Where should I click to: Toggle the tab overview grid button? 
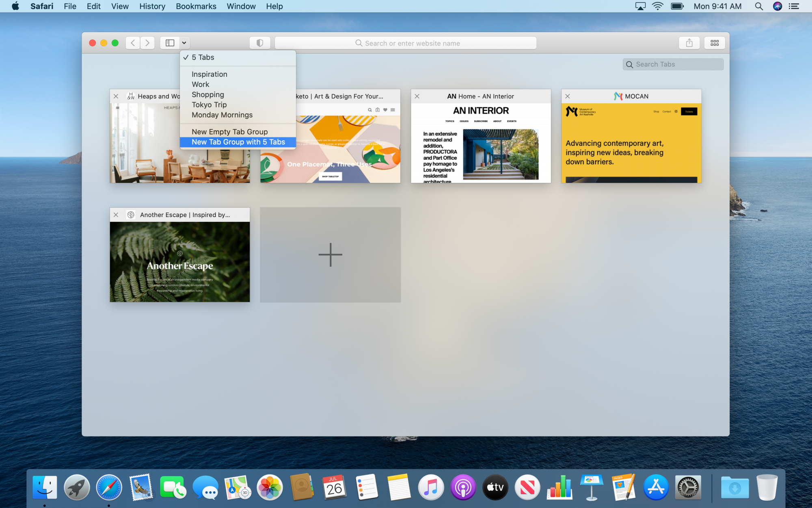click(715, 43)
